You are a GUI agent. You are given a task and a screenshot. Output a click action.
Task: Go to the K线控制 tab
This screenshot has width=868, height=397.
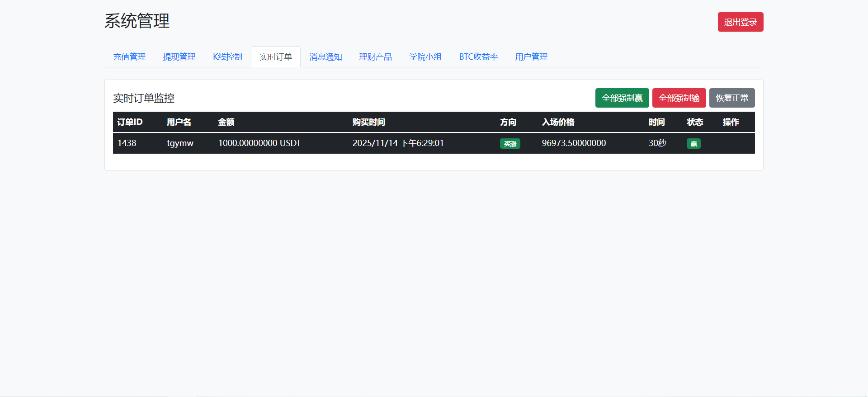click(227, 57)
